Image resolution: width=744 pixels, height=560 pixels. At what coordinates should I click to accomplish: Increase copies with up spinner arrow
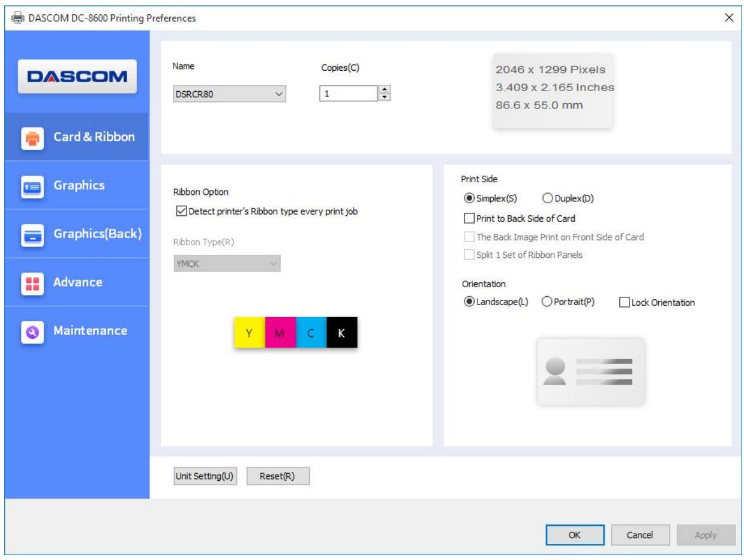386,90
